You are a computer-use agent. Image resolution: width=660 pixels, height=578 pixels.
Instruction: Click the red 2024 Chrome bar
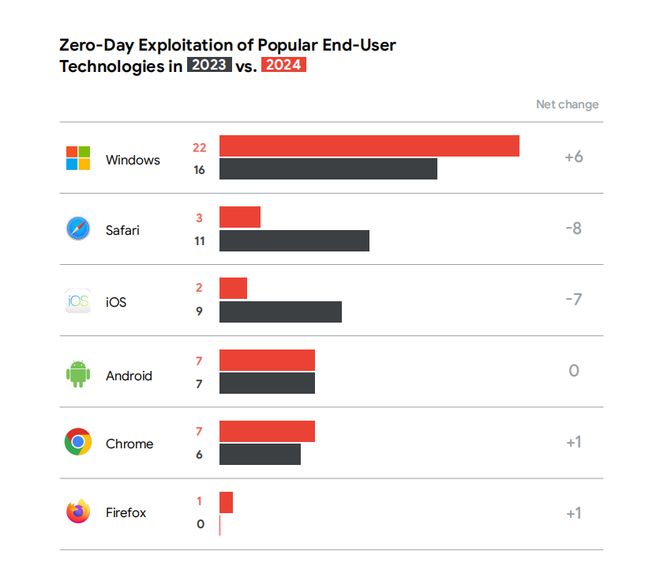pyautogui.click(x=267, y=431)
